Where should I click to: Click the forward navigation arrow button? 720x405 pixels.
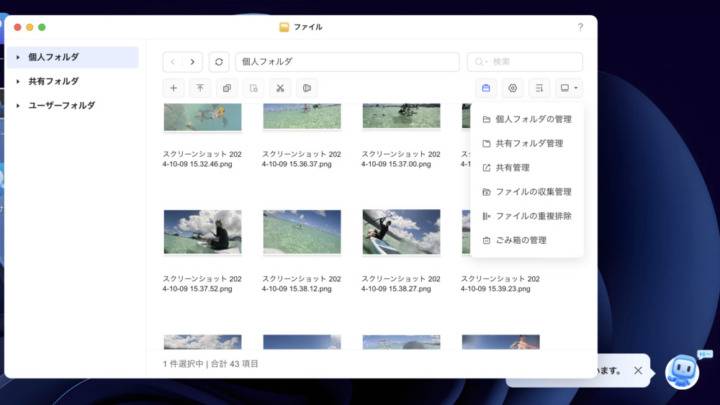(193, 62)
